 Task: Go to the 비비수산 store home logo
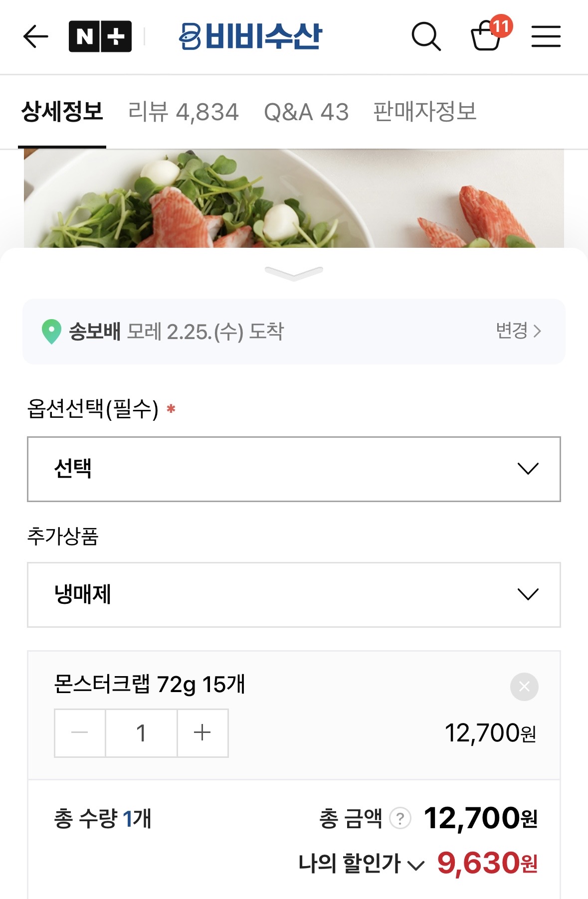(251, 36)
